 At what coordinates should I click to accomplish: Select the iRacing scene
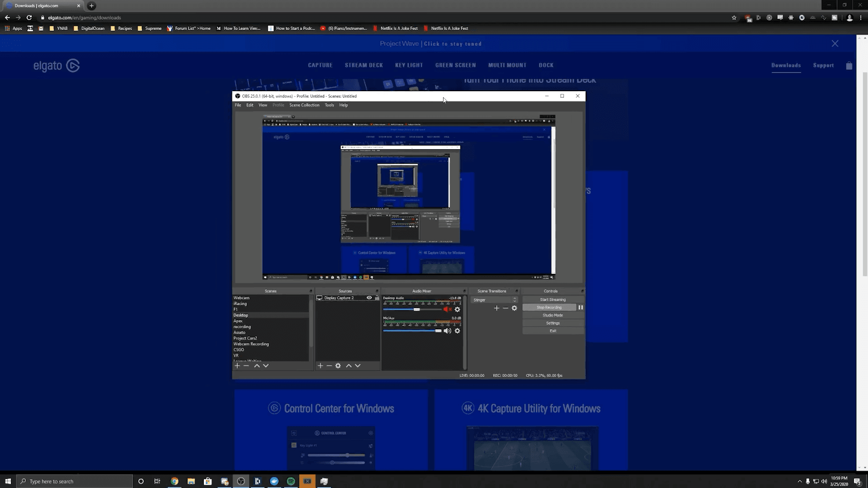tap(271, 304)
